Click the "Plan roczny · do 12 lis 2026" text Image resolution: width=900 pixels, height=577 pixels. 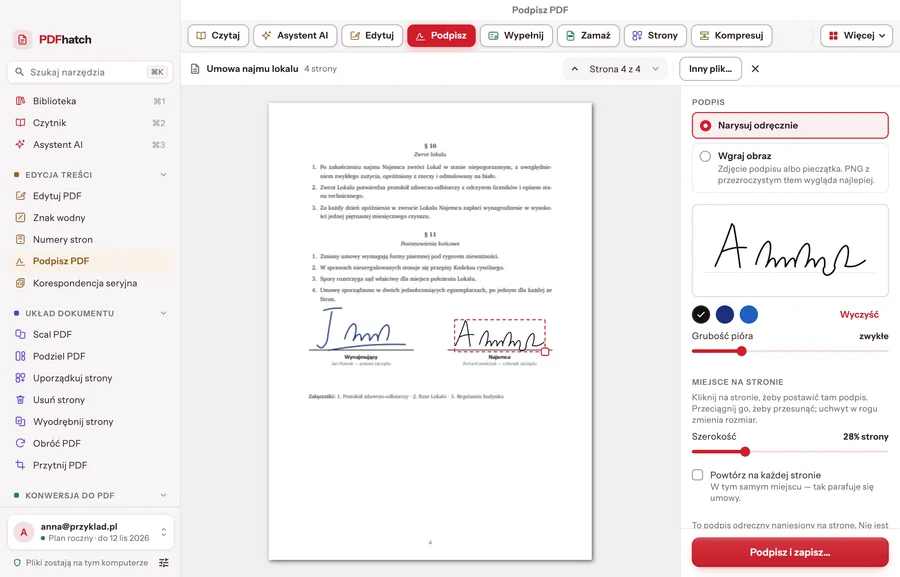(99, 539)
